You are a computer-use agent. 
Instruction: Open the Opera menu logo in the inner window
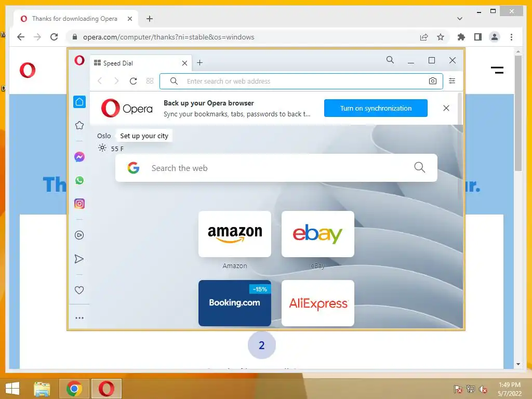(79, 60)
